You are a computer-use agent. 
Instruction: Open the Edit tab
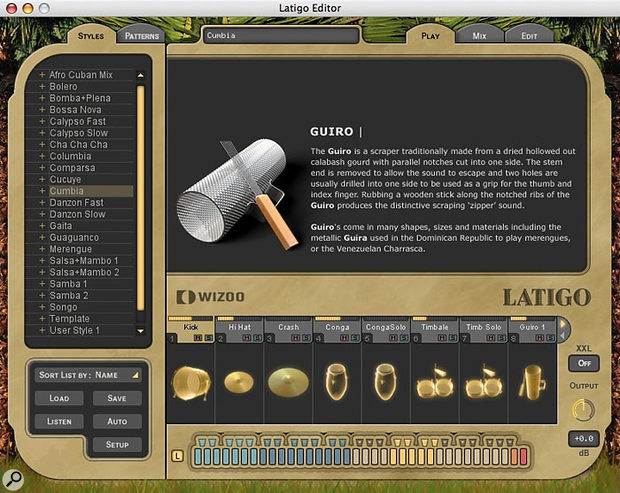[529, 36]
